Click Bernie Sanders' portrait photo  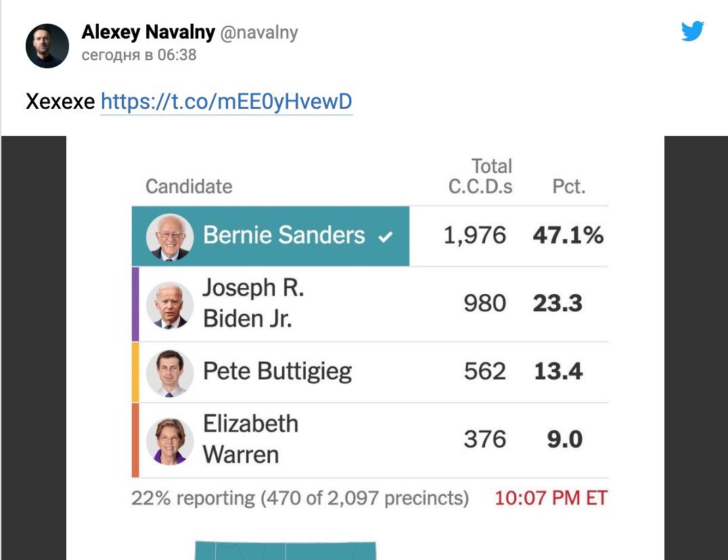point(169,237)
